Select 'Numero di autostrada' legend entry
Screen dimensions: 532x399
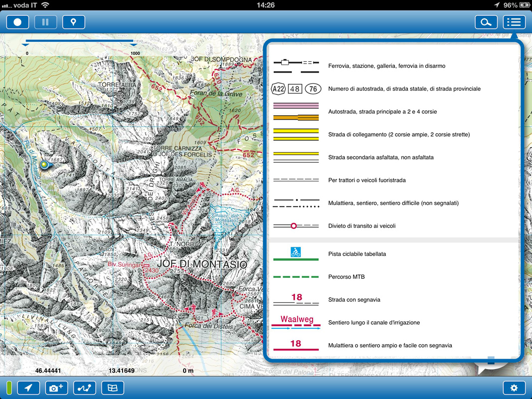click(x=404, y=89)
